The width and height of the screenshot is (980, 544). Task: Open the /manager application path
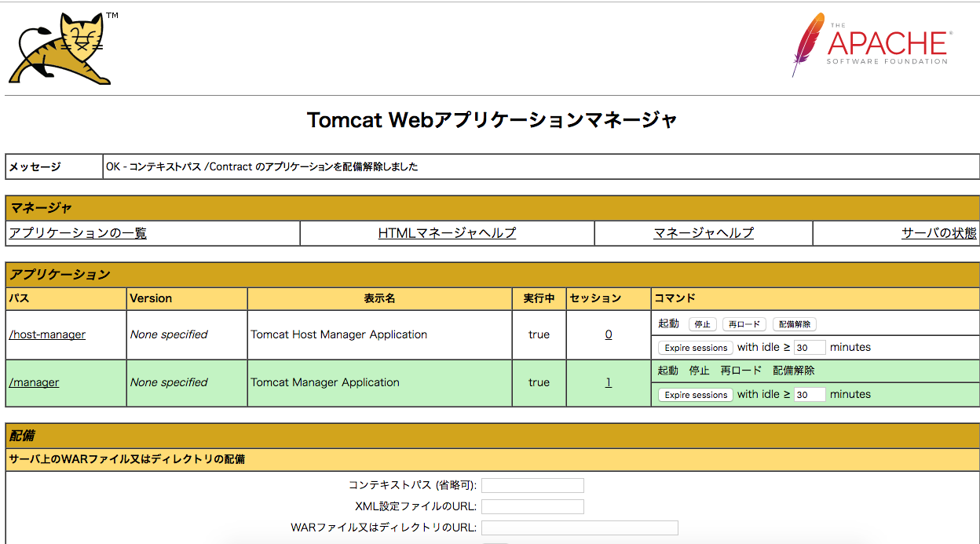click(x=33, y=382)
